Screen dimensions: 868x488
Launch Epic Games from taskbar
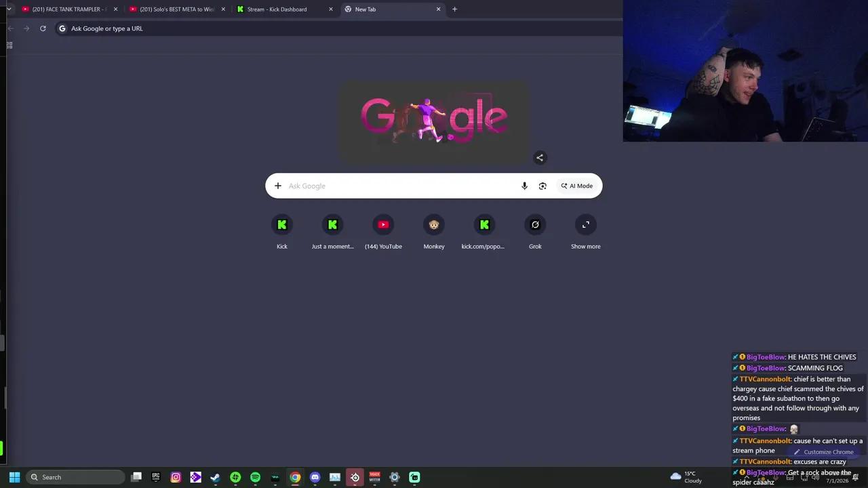click(156, 477)
